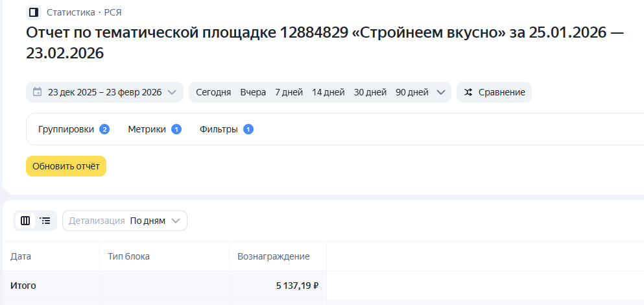Pick the 90 дней period preset

click(412, 92)
